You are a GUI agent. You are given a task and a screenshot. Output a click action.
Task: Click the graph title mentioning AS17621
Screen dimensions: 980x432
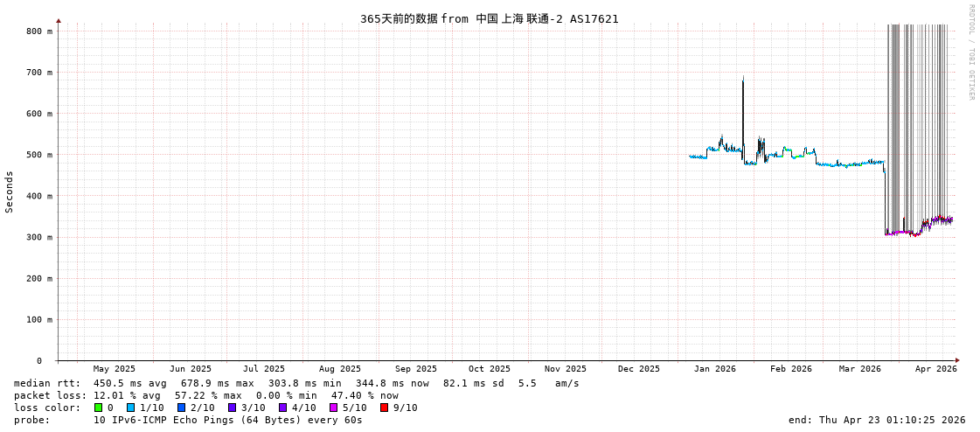click(489, 18)
